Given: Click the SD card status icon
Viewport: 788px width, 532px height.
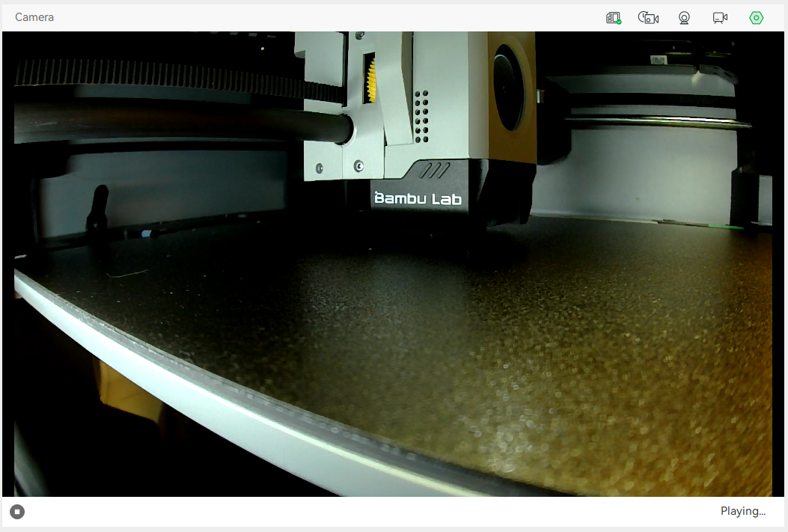Looking at the screenshot, I should coord(613,18).
